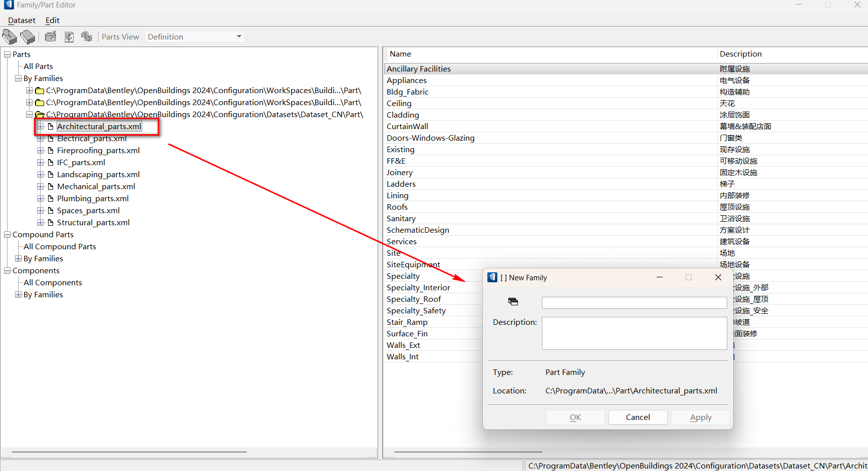
Task: Click the file icon beside Mechanical_parts.xml
Action: coord(51,187)
